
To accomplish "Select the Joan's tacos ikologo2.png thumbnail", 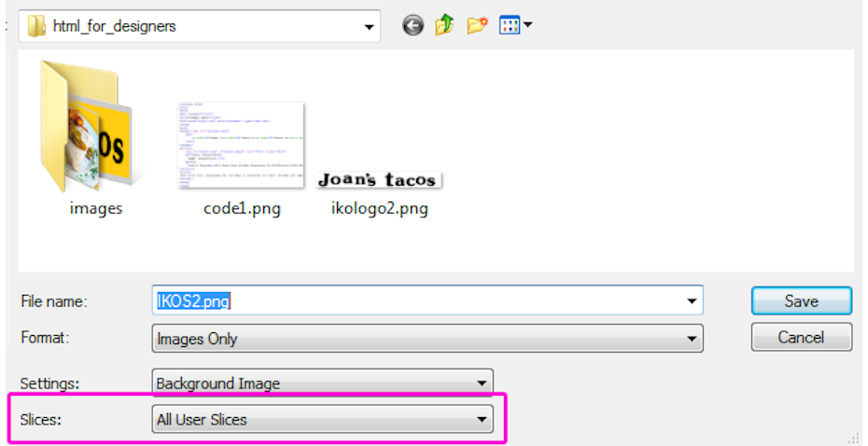I will click(378, 180).
